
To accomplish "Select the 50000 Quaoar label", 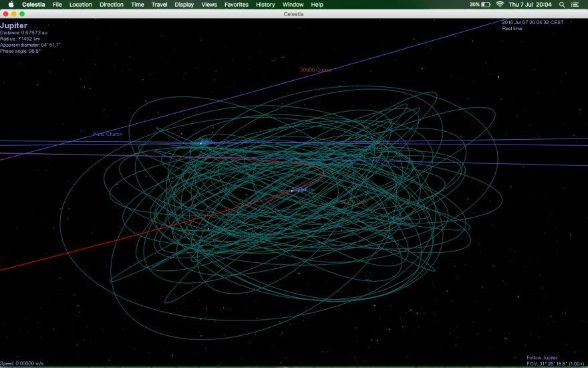I will (x=316, y=70).
